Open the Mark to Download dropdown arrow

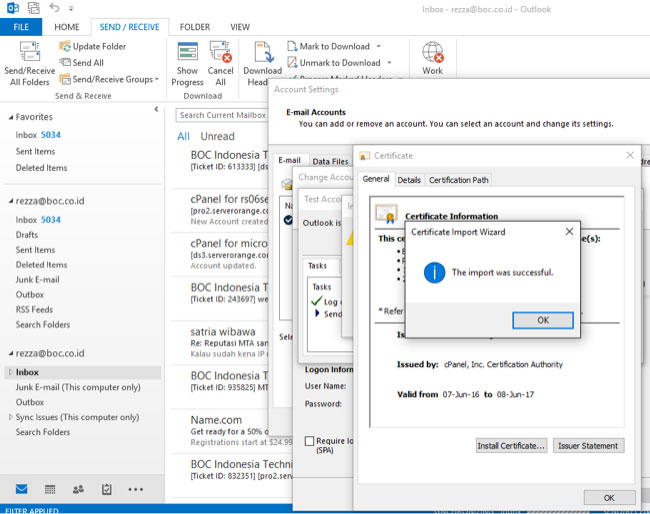[378, 46]
